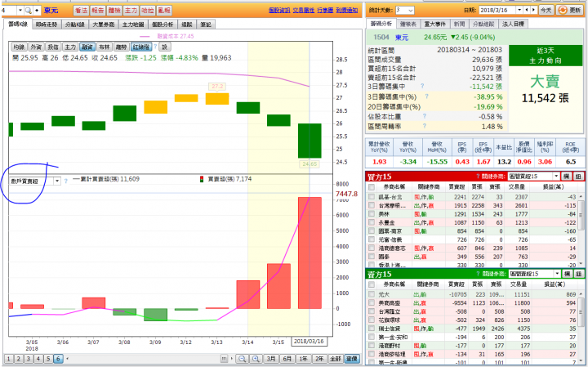The height and width of the screenshot is (367, 588).
Task: Click the pink 融資成本 legend line
Action: tap(145, 37)
